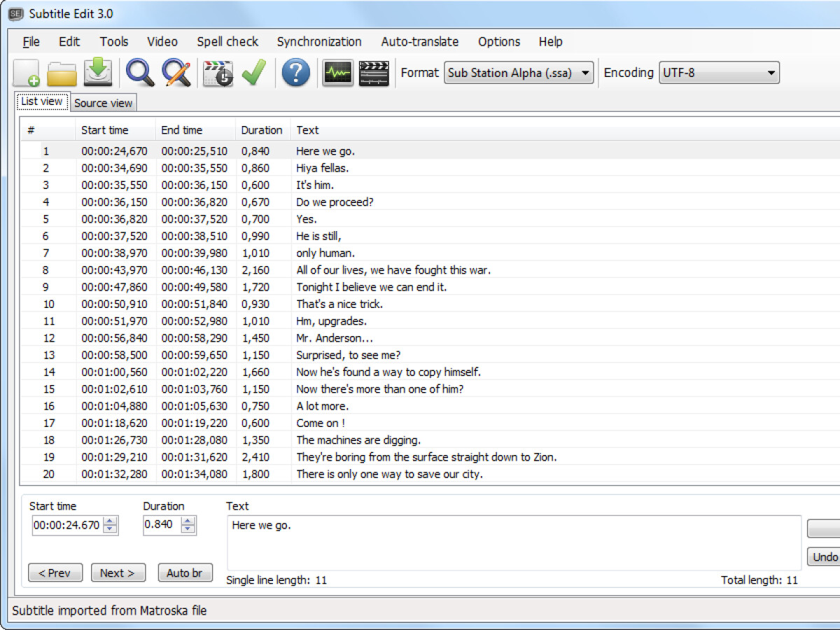Click the New subtitle file icon
This screenshot has width=840, height=630.
click(x=27, y=73)
